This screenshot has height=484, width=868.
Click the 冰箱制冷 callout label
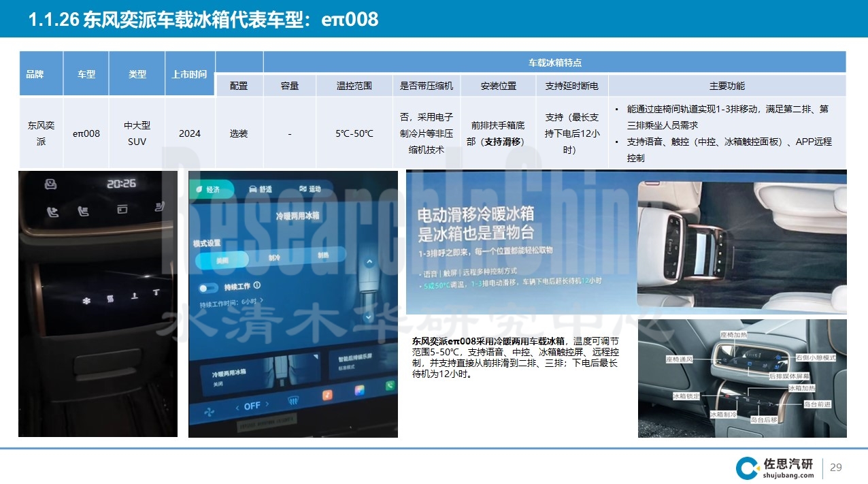tap(723, 414)
